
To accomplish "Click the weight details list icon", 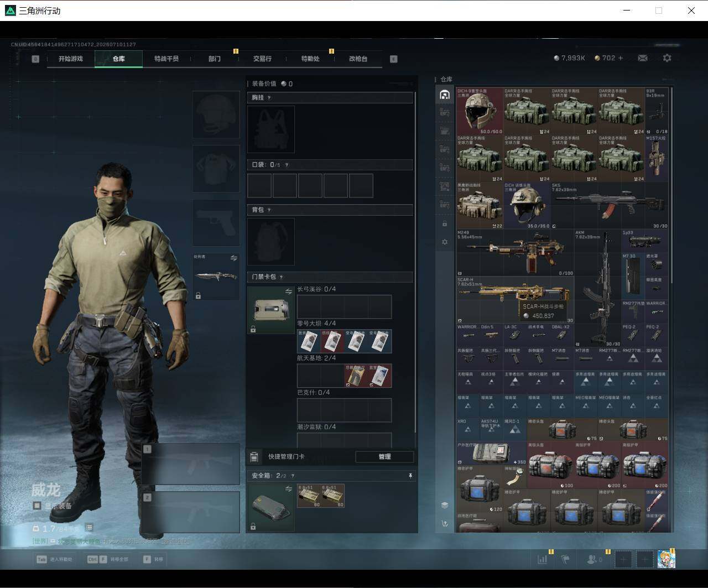I will (x=89, y=528).
